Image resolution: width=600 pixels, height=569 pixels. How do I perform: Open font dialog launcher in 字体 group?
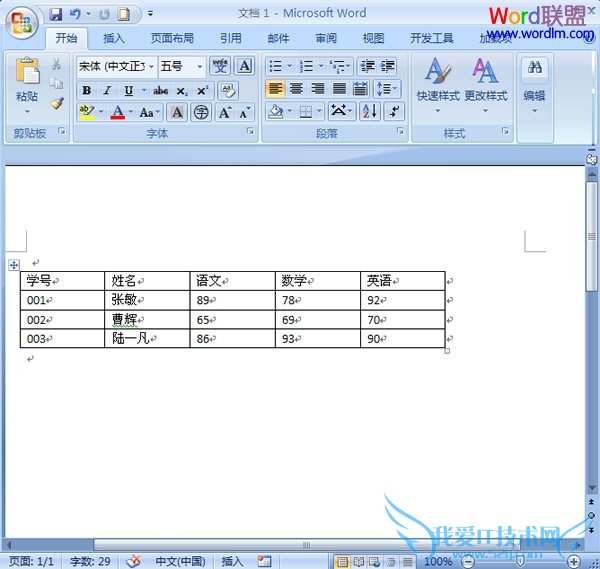click(250, 131)
